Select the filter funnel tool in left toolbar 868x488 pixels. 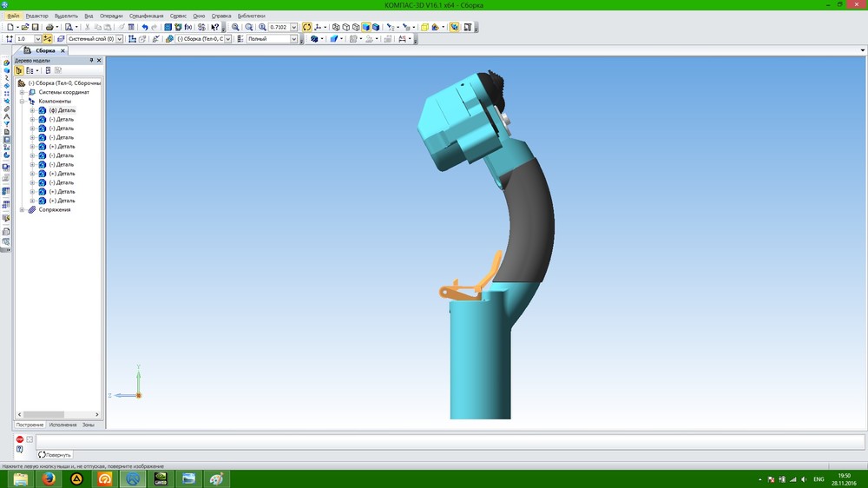(6, 124)
